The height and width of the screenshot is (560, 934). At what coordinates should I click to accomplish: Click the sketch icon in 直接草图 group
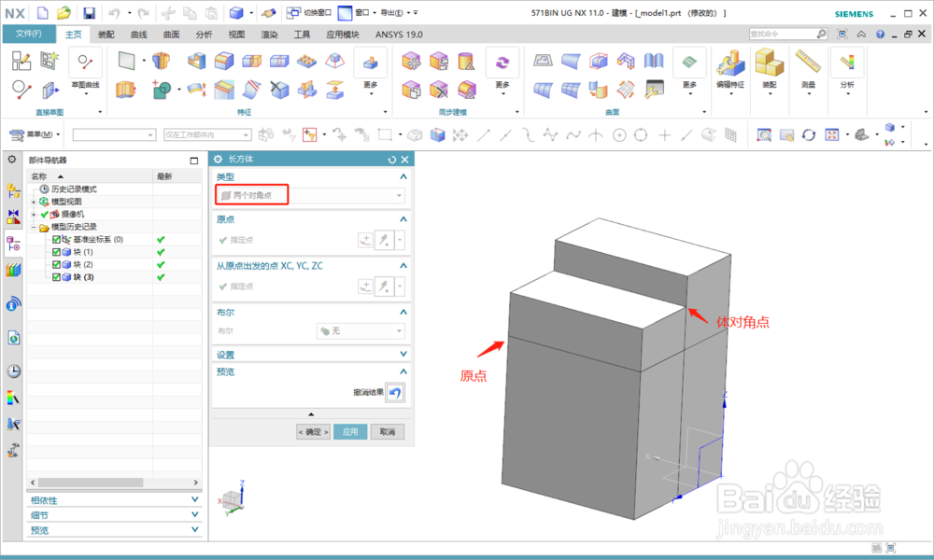pos(21,61)
